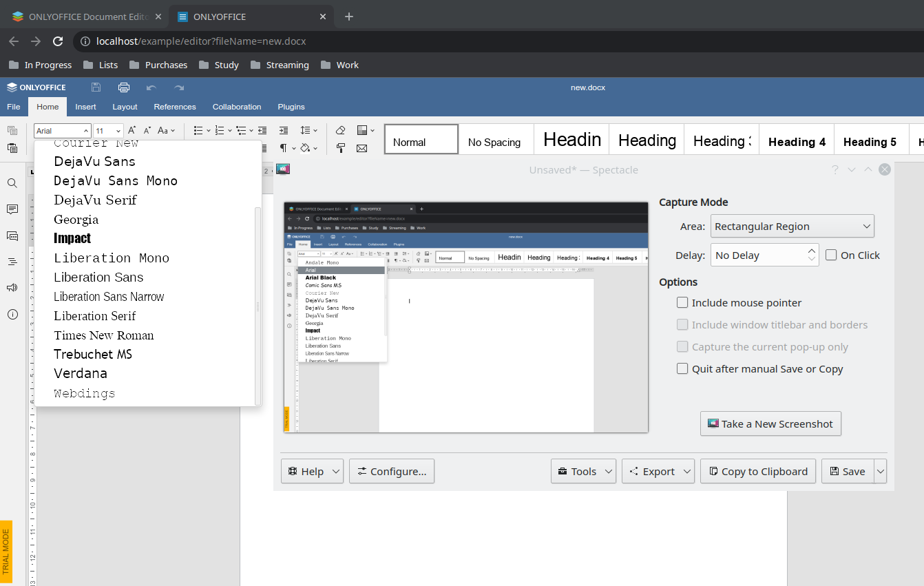Viewport: 924px width, 586px height.
Task: Open the Capture Mode Area dropdown
Action: click(x=792, y=226)
